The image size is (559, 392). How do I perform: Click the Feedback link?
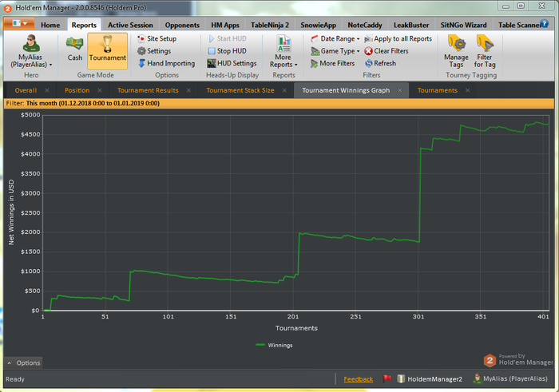pos(359,379)
